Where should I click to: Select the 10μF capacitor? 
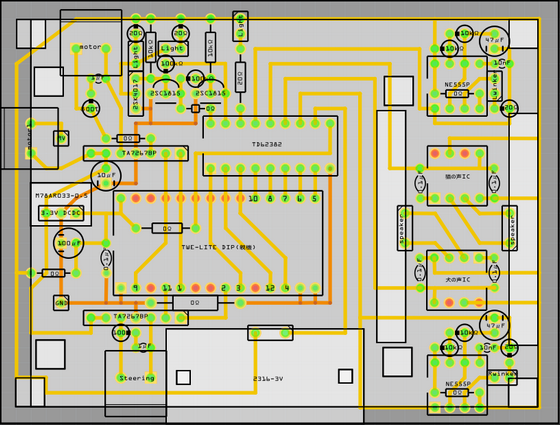pos(106,175)
